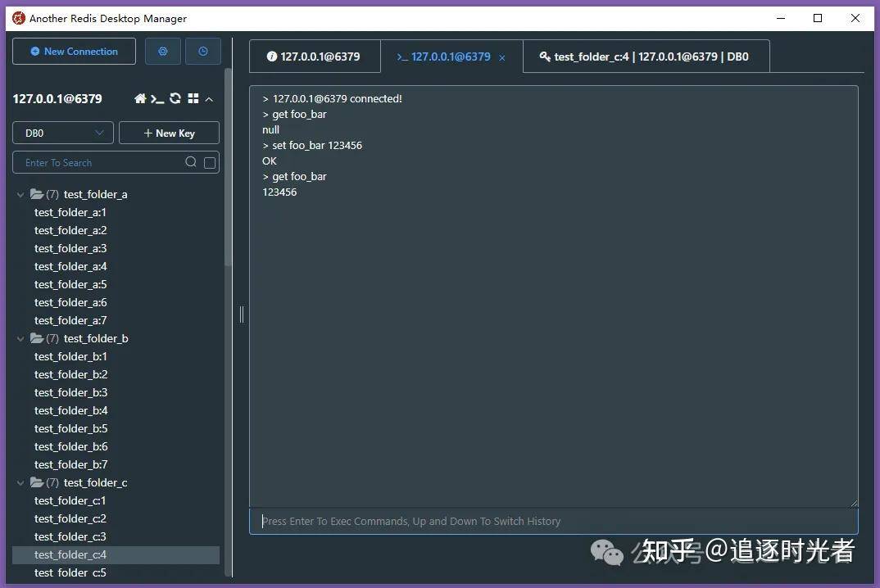The height and width of the screenshot is (588, 880).
Task: Select key test_folder_b:6
Action: coord(70,446)
